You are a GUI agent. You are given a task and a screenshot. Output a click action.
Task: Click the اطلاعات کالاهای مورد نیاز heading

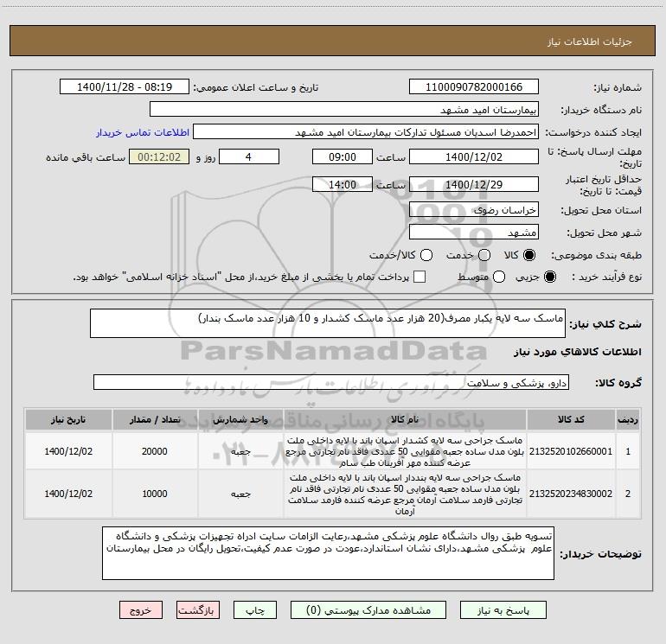(x=577, y=352)
